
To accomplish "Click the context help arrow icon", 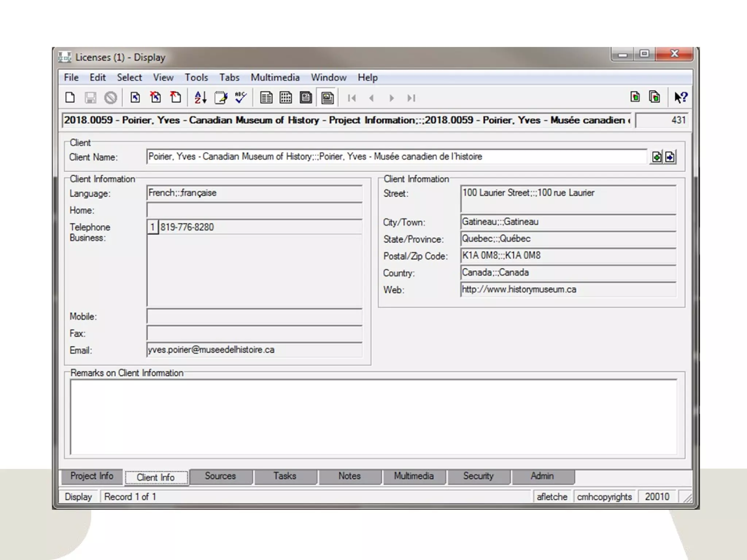I will [681, 97].
